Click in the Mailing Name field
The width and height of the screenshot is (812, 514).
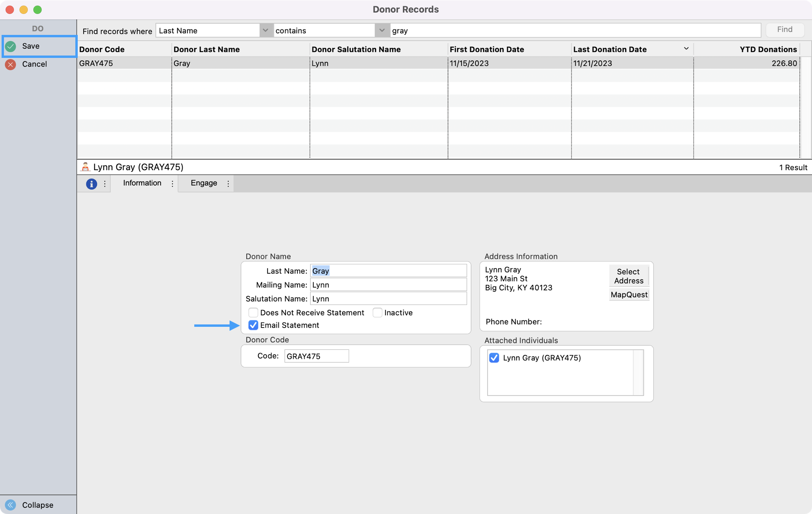coord(388,285)
